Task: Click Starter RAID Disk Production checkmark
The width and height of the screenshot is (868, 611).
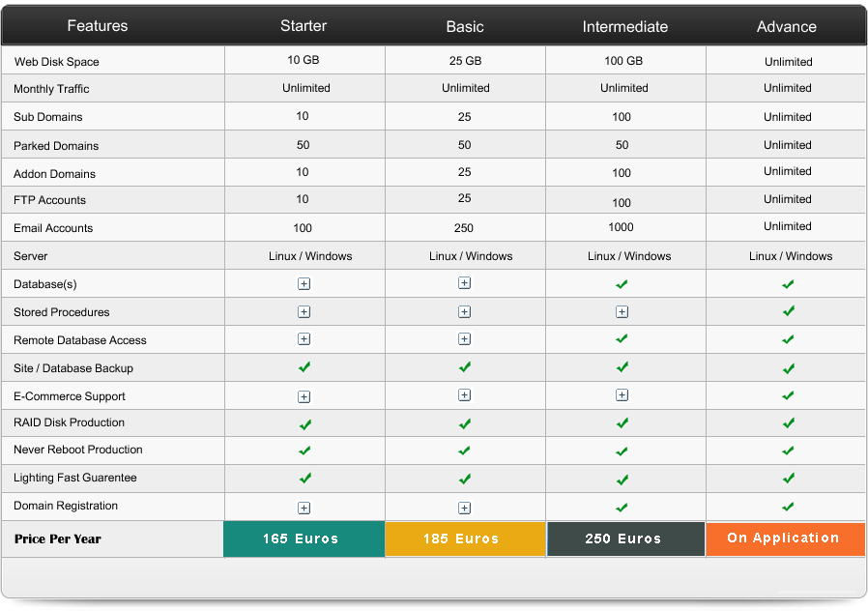Action: coord(304,423)
